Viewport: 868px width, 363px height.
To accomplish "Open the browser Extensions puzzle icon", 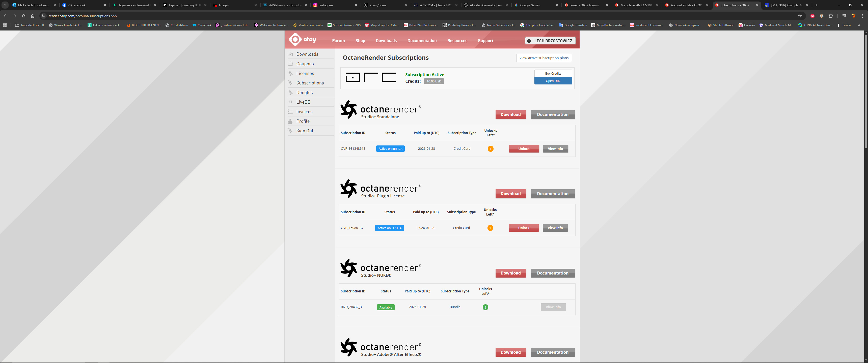I will click(x=831, y=16).
